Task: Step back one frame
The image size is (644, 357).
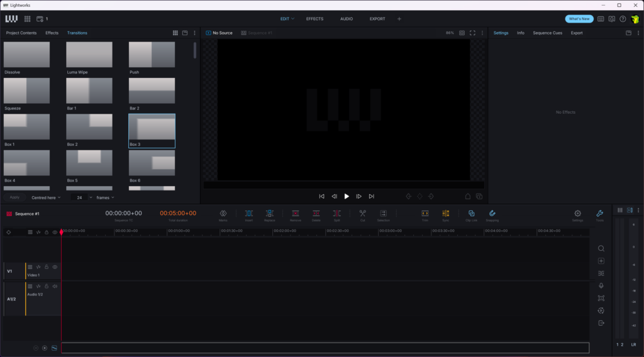Action: 335,197
